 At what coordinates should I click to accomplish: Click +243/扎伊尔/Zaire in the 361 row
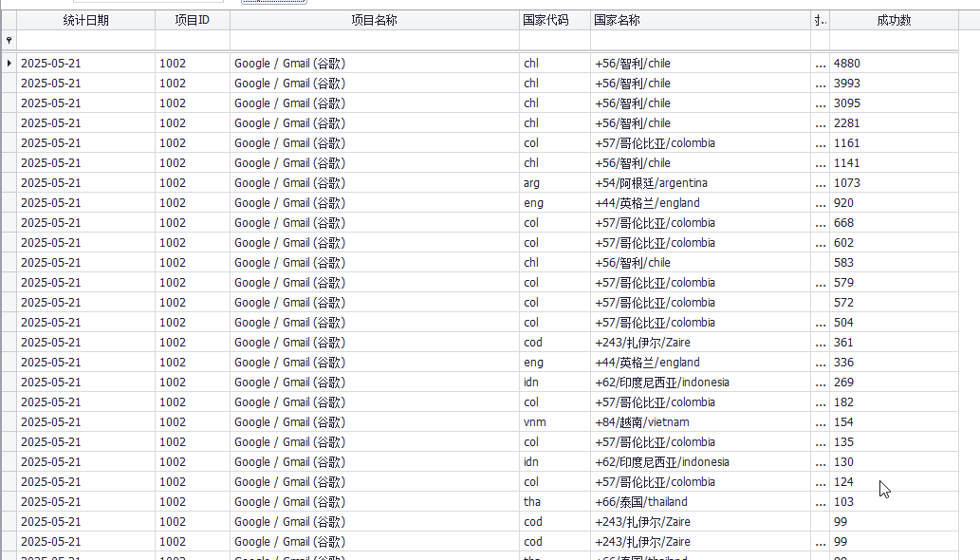(701, 343)
